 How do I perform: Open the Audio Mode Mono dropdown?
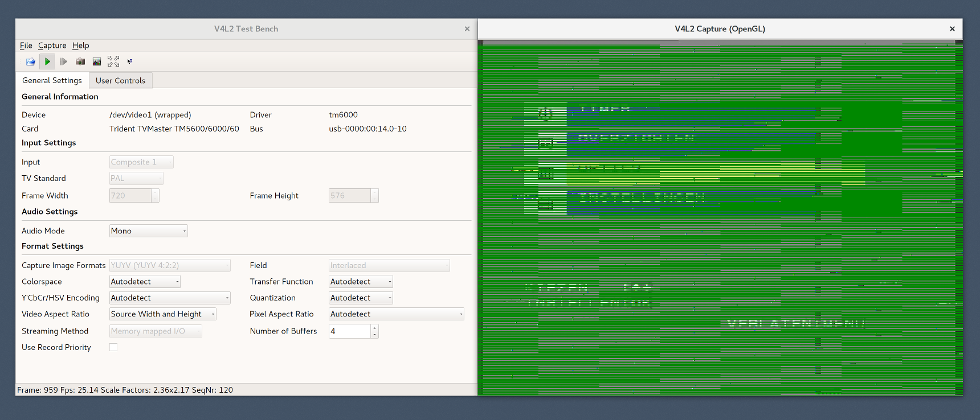149,231
